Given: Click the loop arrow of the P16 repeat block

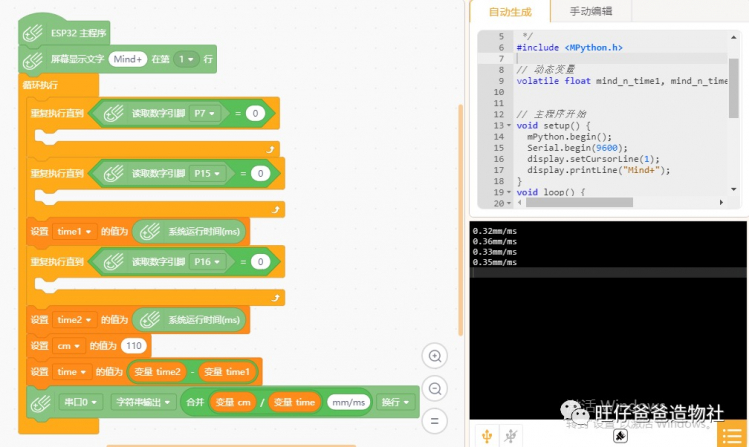Looking at the screenshot, I should point(276,298).
